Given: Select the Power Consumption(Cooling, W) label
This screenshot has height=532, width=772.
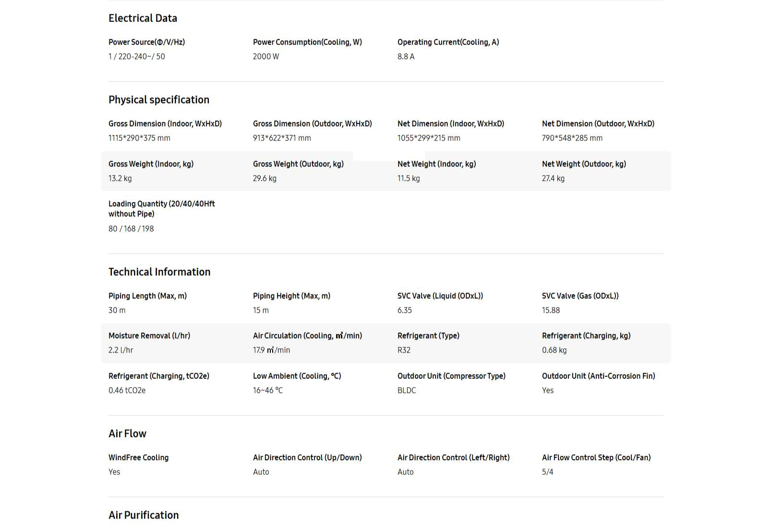Looking at the screenshot, I should point(307,42).
